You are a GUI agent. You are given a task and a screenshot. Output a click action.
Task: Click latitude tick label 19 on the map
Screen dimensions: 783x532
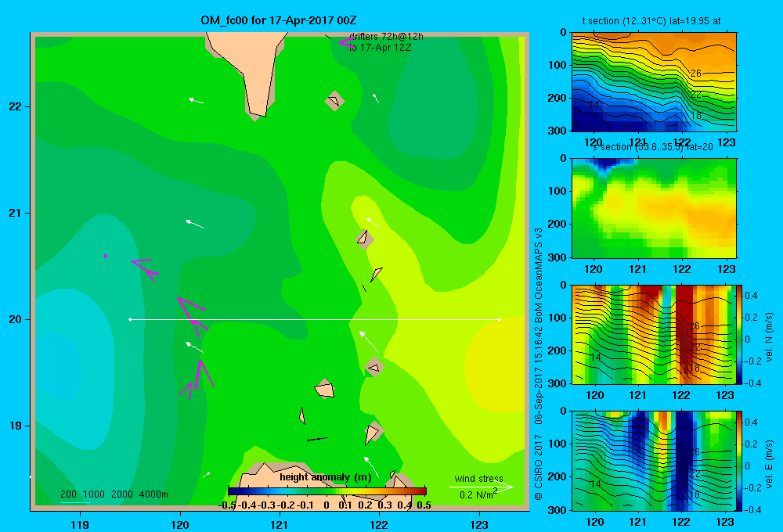[15, 426]
